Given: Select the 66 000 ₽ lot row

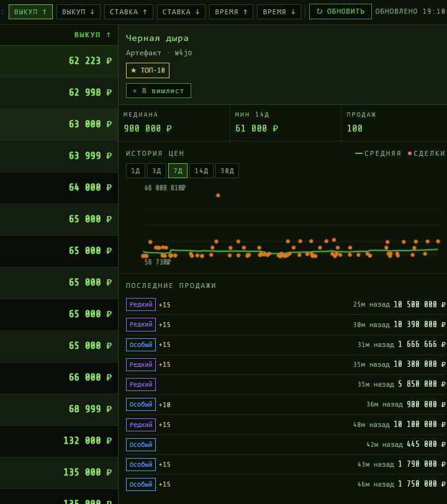Looking at the screenshot, I should tap(59, 377).
